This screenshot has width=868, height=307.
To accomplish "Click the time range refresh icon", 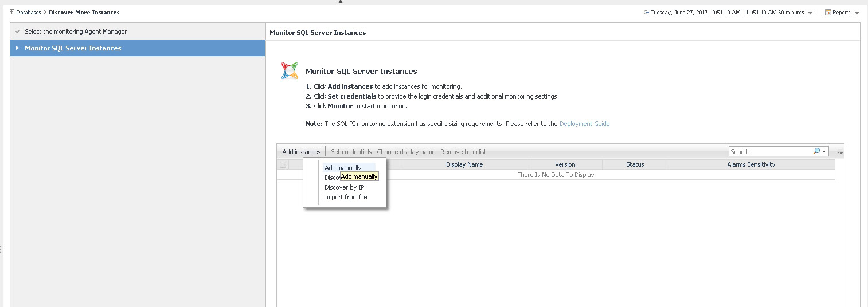I will click(646, 13).
